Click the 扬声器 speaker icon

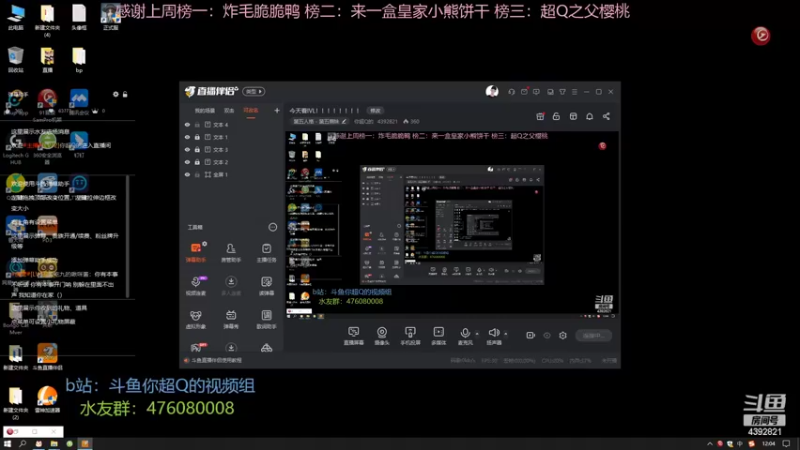(x=493, y=333)
